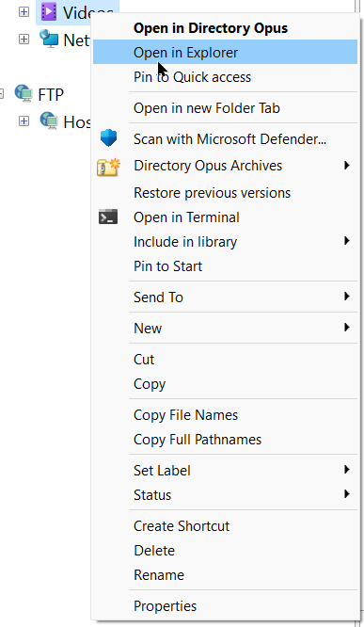Image resolution: width=364 pixels, height=627 pixels.
Task: Open the Status submenu arrow
Action: (x=347, y=494)
